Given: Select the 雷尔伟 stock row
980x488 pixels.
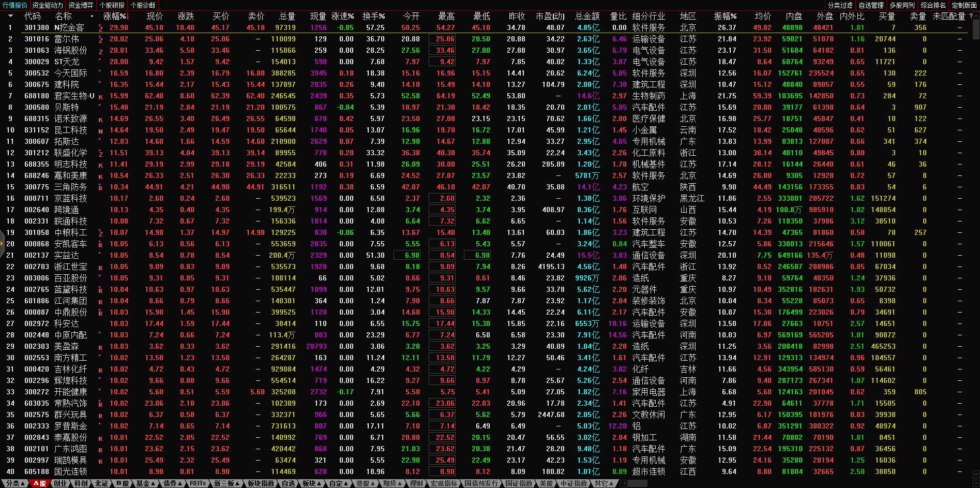Looking at the screenshot, I should 67,39.
